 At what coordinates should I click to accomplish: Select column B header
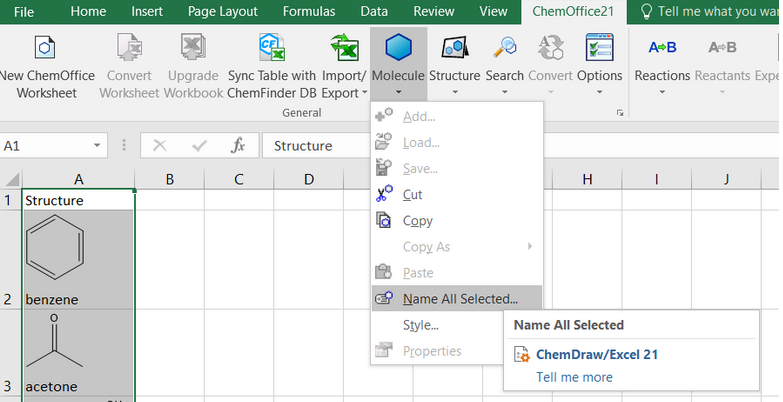(170, 179)
